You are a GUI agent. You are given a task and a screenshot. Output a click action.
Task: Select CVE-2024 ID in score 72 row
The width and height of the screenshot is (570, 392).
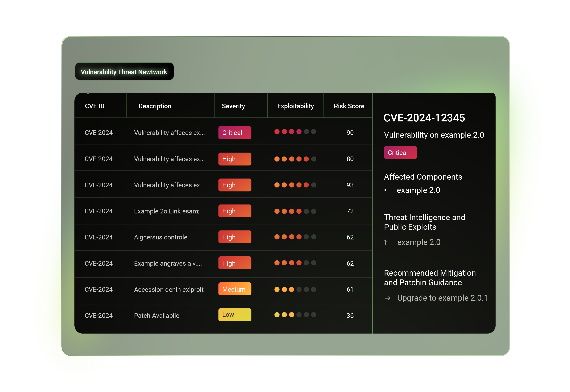coord(99,211)
